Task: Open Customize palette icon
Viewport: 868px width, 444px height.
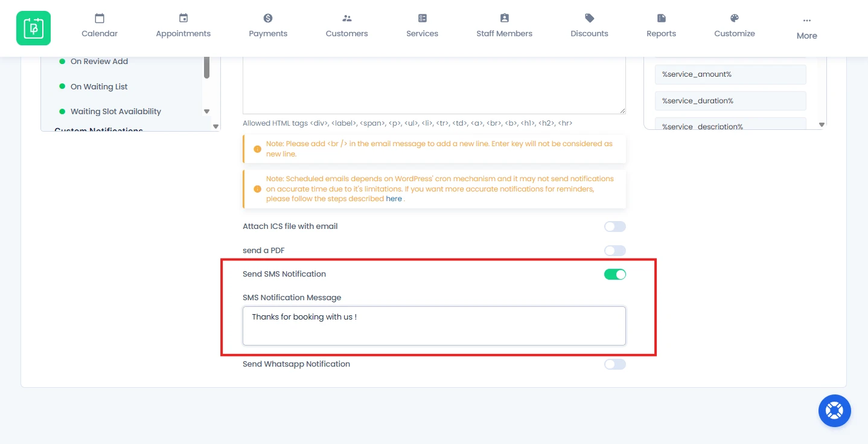Action: click(735, 19)
